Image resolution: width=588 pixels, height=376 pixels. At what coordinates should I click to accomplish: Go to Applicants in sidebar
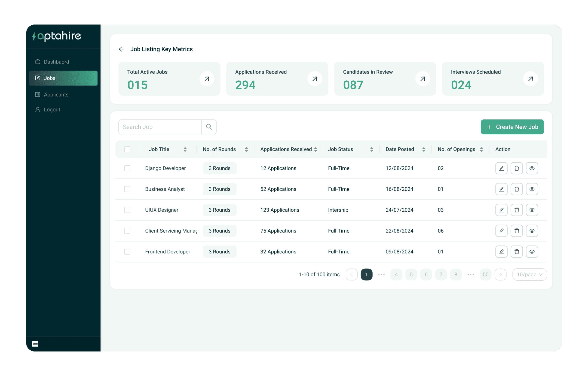click(56, 95)
